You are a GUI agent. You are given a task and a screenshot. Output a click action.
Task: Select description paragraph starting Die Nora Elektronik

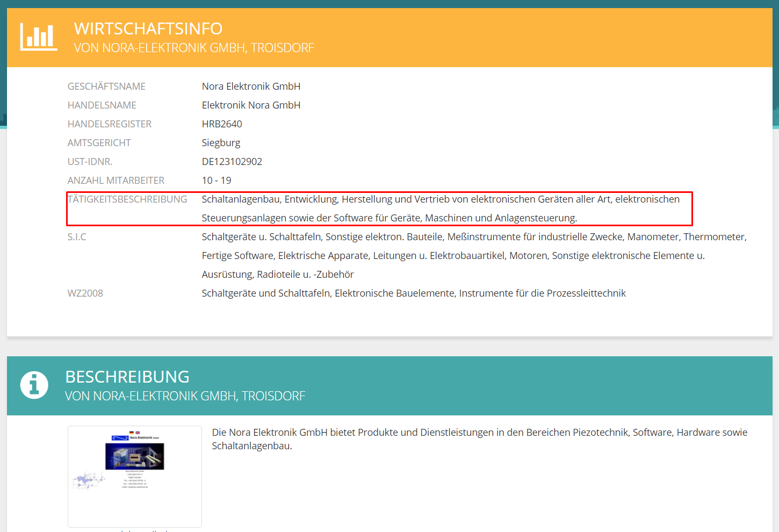pos(480,439)
